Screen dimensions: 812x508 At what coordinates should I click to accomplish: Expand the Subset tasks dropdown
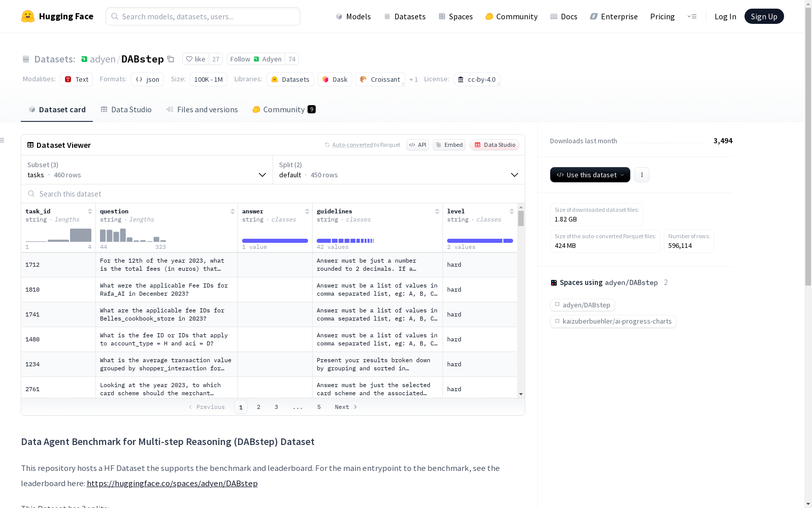pyautogui.click(x=147, y=170)
